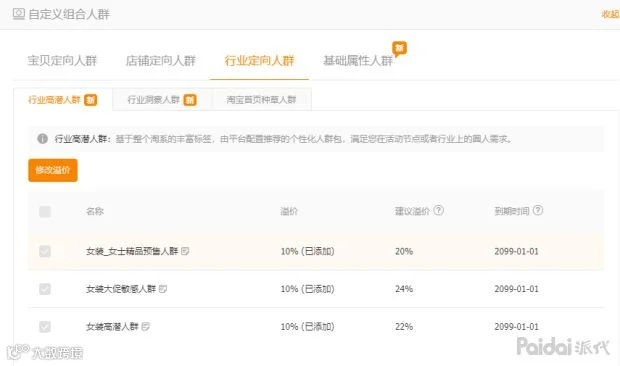620x366 pixels.
Task: Open the help icon next to 建议溢价
Action: 439,210
